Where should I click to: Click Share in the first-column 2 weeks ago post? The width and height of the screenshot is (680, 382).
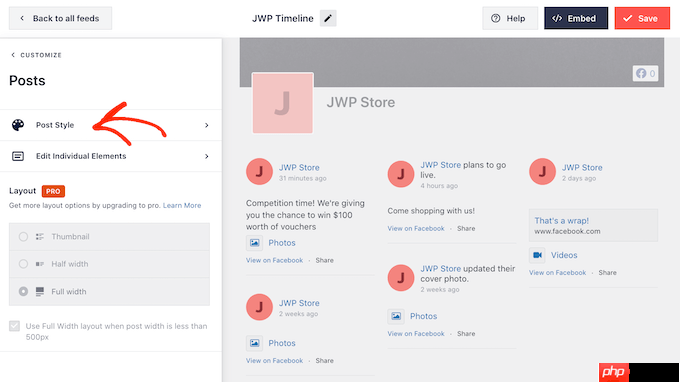[x=324, y=361]
